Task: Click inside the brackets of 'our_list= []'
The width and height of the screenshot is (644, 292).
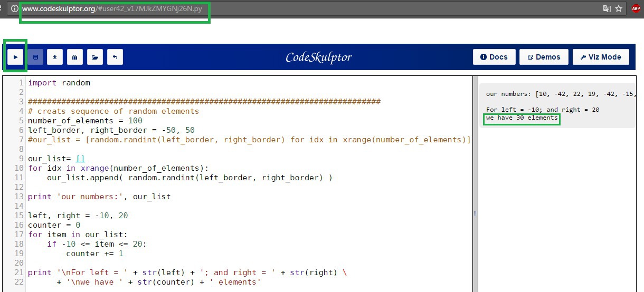Action: tap(80, 159)
